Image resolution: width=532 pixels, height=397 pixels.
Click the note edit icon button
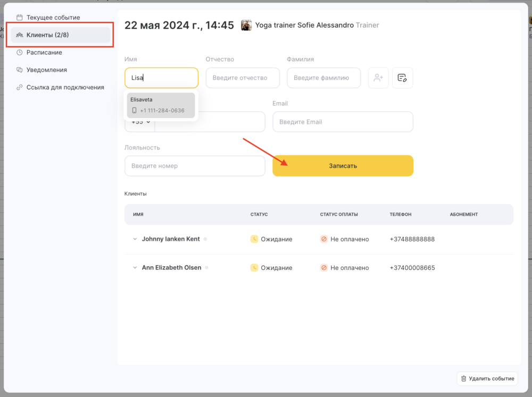coord(402,78)
